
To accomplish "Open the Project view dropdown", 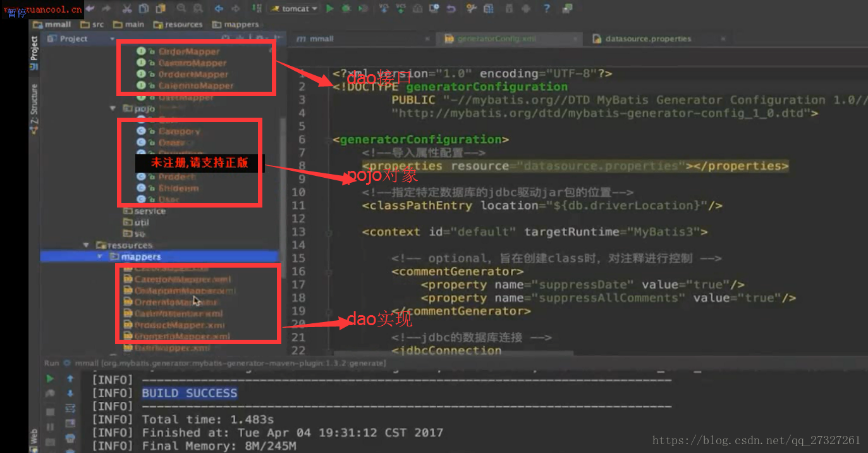I will [x=81, y=39].
